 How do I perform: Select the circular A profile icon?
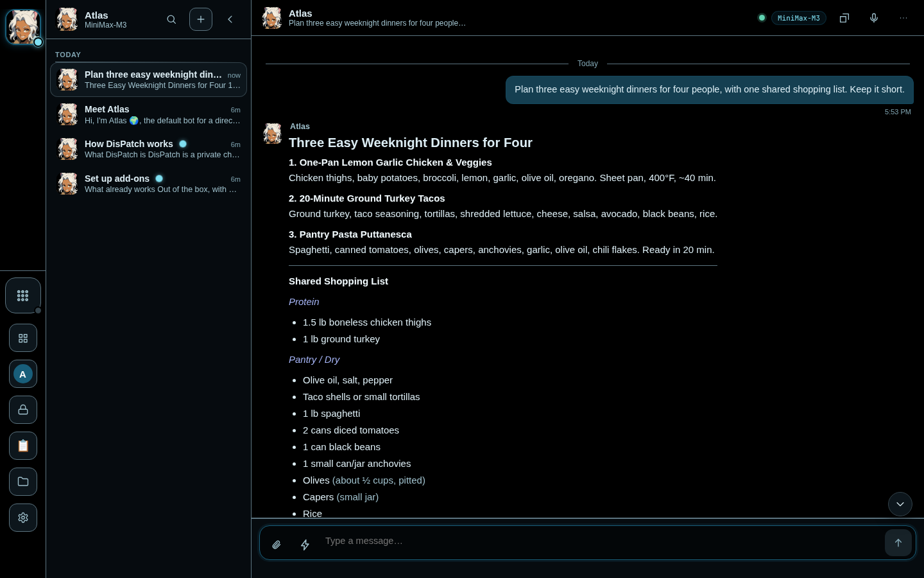pos(23,374)
